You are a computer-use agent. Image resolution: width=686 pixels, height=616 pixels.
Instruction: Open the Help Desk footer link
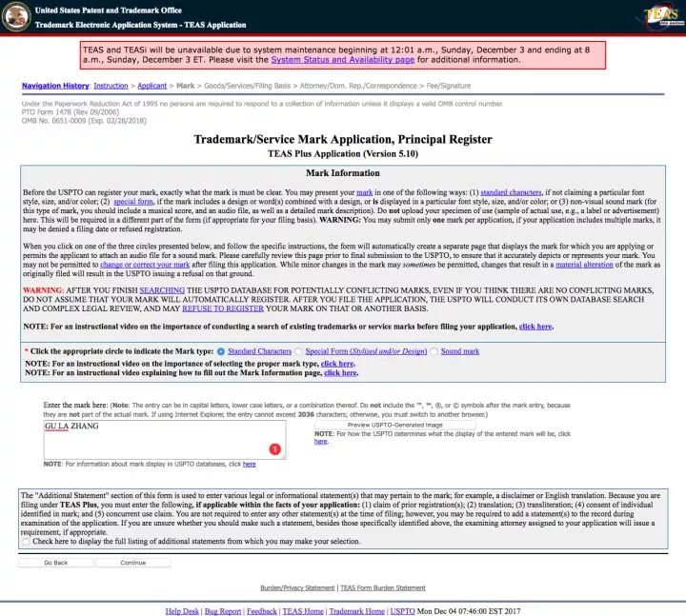coord(181,610)
